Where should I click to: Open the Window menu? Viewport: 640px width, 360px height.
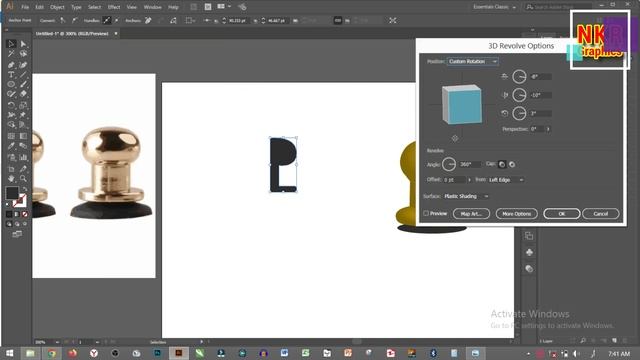tap(152, 7)
